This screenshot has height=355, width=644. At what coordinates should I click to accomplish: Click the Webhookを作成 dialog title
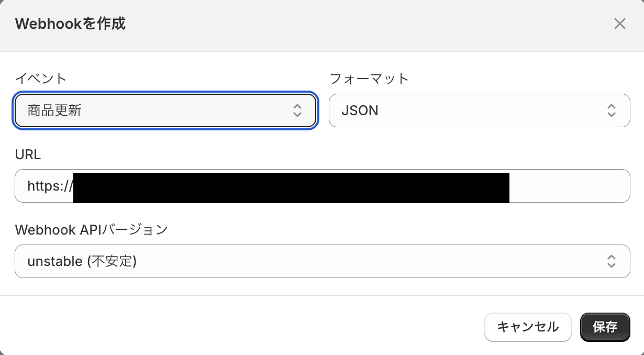(x=70, y=24)
